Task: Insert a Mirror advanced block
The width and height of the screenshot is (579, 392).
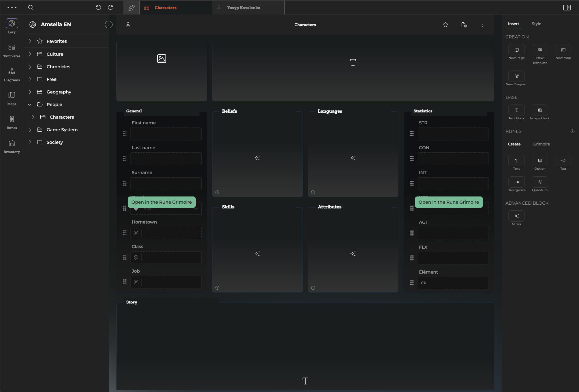Action: click(516, 216)
